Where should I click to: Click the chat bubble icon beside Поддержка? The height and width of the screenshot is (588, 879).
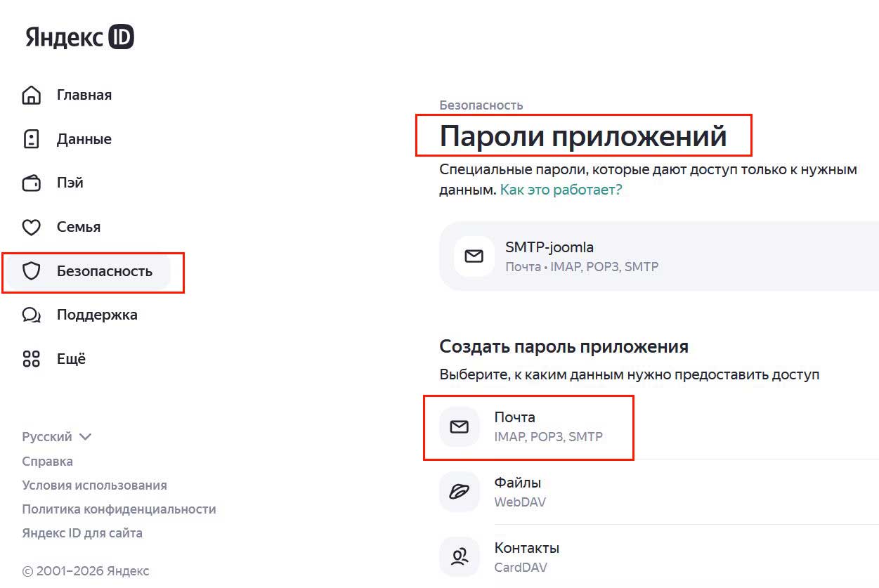(32, 315)
